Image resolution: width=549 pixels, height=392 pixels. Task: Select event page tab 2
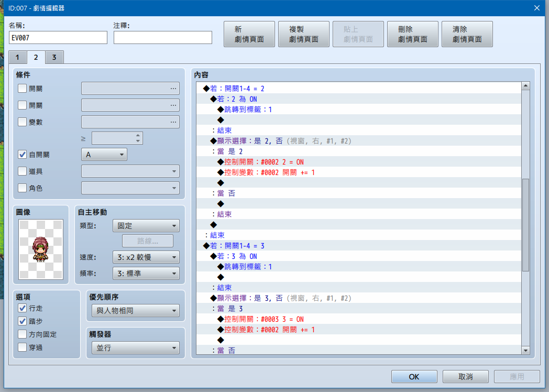tap(36, 57)
